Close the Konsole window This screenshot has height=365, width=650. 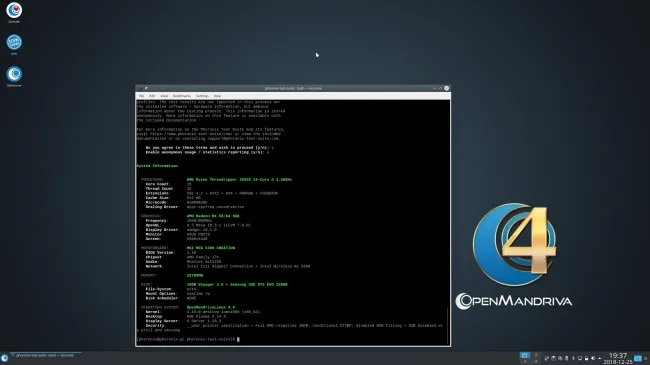pos(446,88)
